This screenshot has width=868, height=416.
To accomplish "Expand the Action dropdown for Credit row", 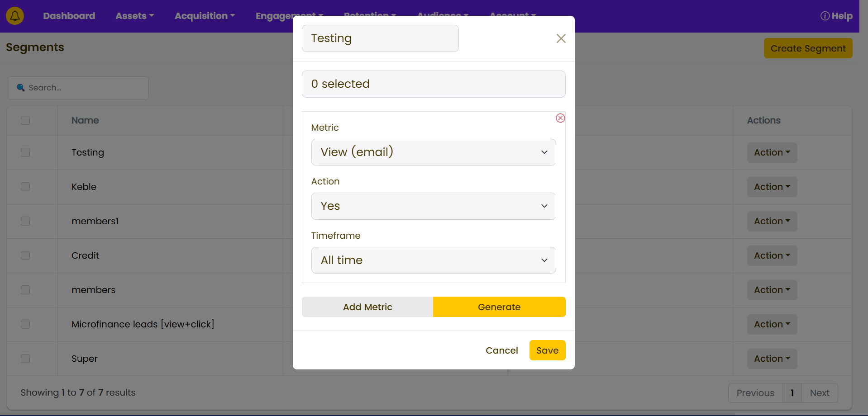I will (x=772, y=255).
